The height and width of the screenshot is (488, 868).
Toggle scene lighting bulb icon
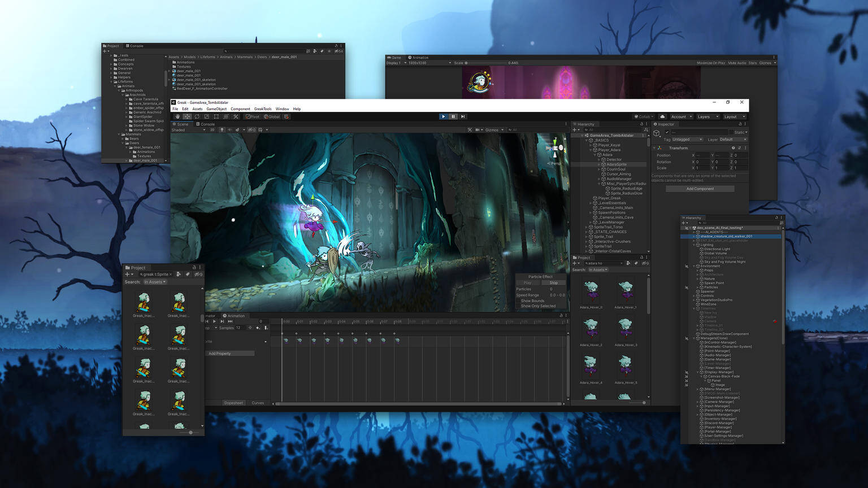(x=222, y=130)
